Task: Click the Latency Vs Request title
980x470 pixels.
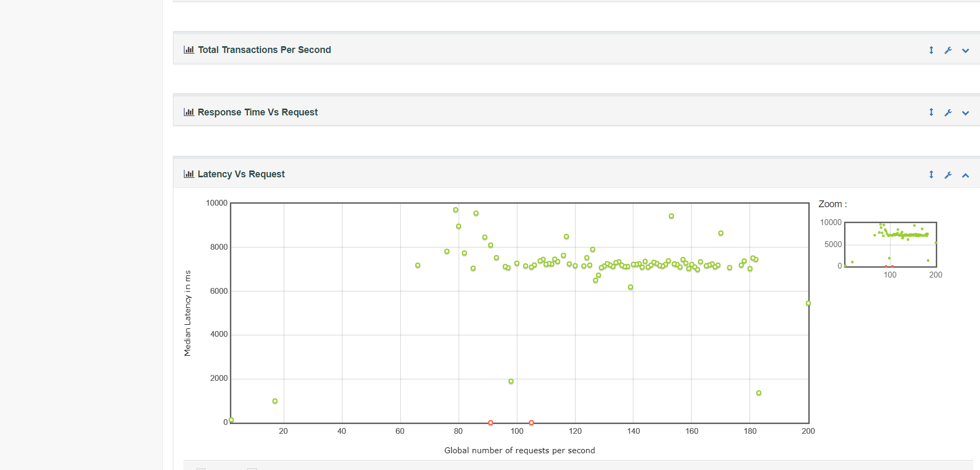Action: tap(241, 174)
